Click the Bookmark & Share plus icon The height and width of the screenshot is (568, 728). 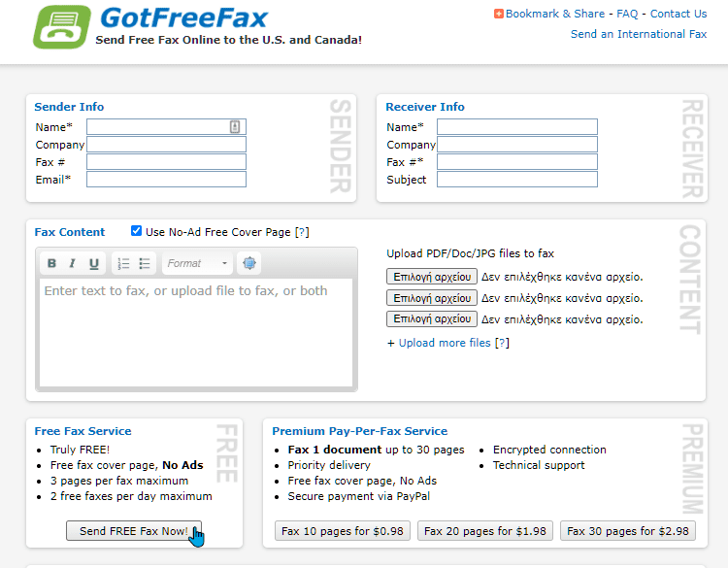[499, 14]
